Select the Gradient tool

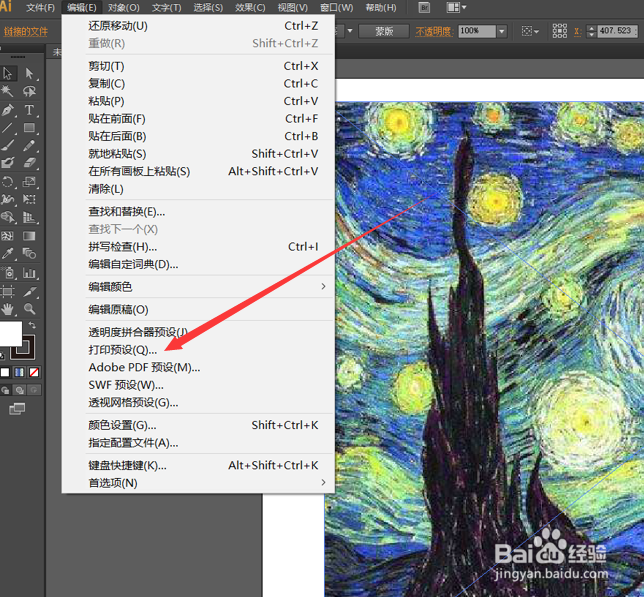[29, 236]
